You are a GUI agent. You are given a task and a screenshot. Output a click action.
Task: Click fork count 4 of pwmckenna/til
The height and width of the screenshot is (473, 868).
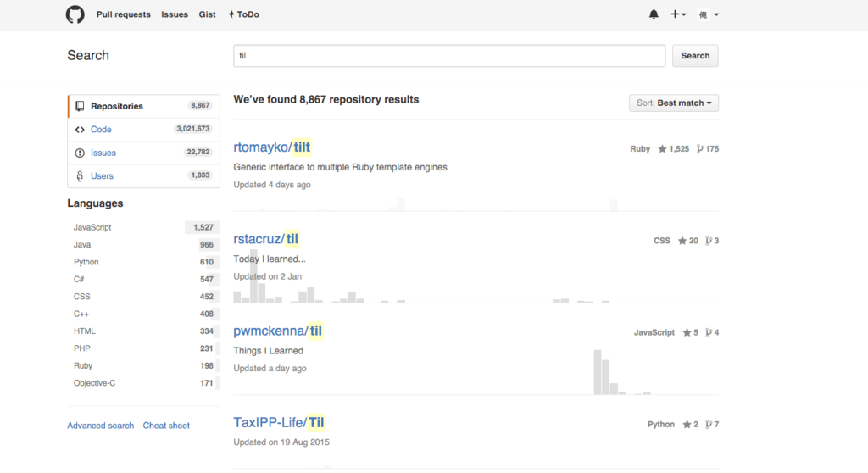(x=712, y=333)
